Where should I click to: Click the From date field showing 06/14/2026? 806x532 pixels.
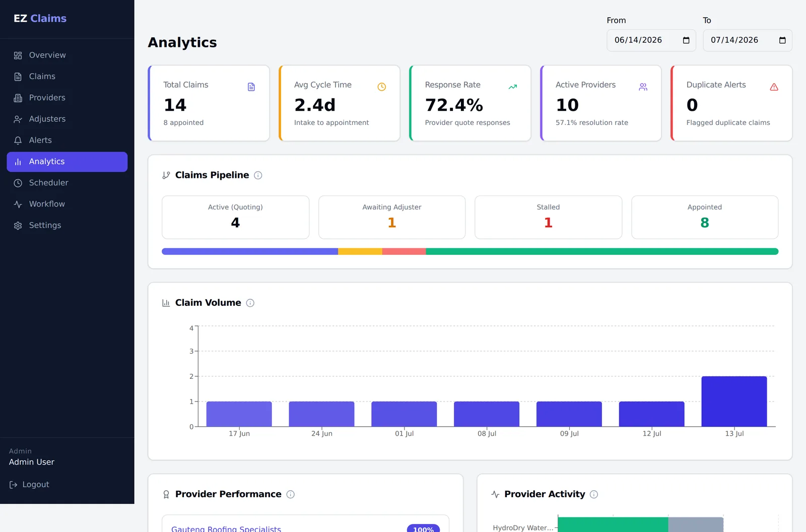651,40
